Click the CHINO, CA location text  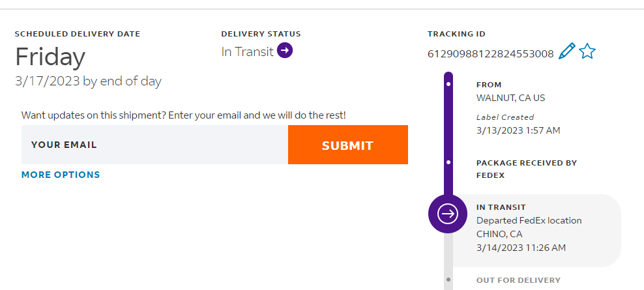click(x=499, y=234)
